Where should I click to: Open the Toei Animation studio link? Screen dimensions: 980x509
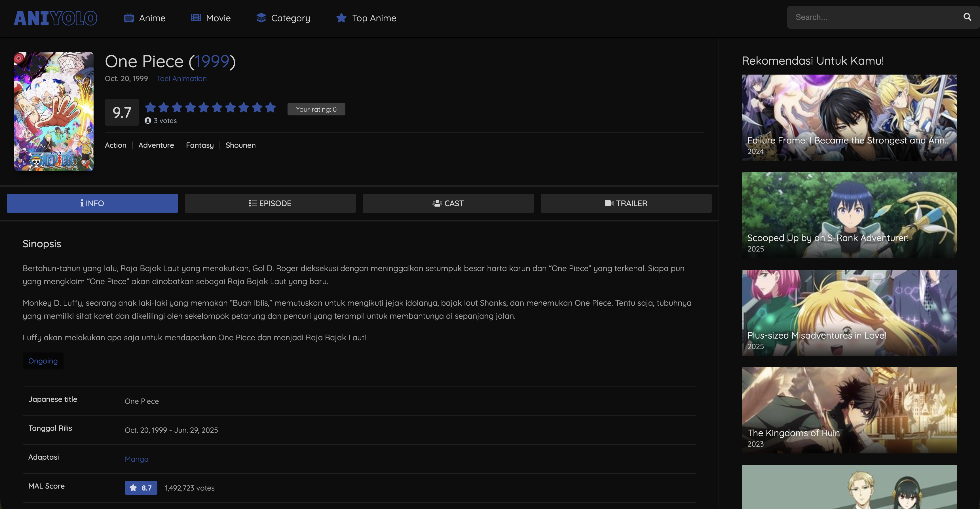tap(181, 78)
